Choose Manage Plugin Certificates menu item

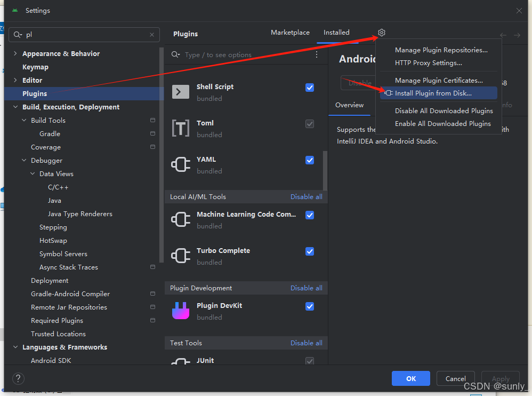coord(438,81)
